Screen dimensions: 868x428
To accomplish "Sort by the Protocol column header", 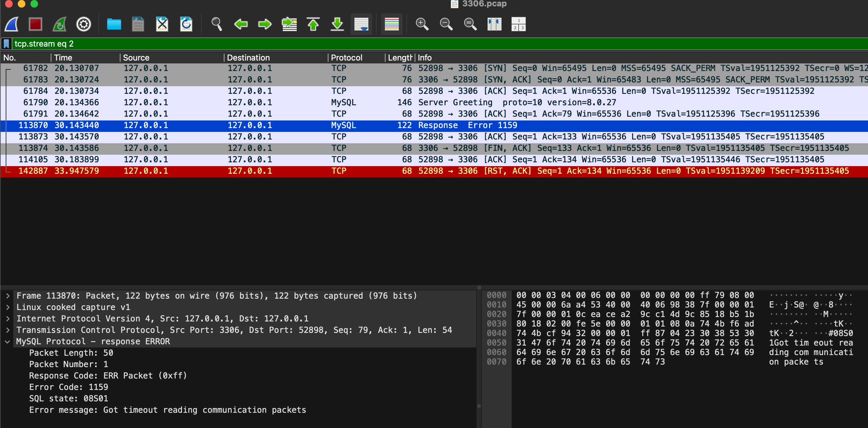I will (x=347, y=58).
